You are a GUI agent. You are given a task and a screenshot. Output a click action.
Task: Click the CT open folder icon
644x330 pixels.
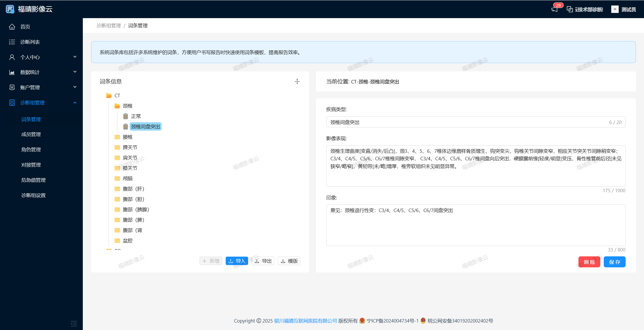coord(109,96)
